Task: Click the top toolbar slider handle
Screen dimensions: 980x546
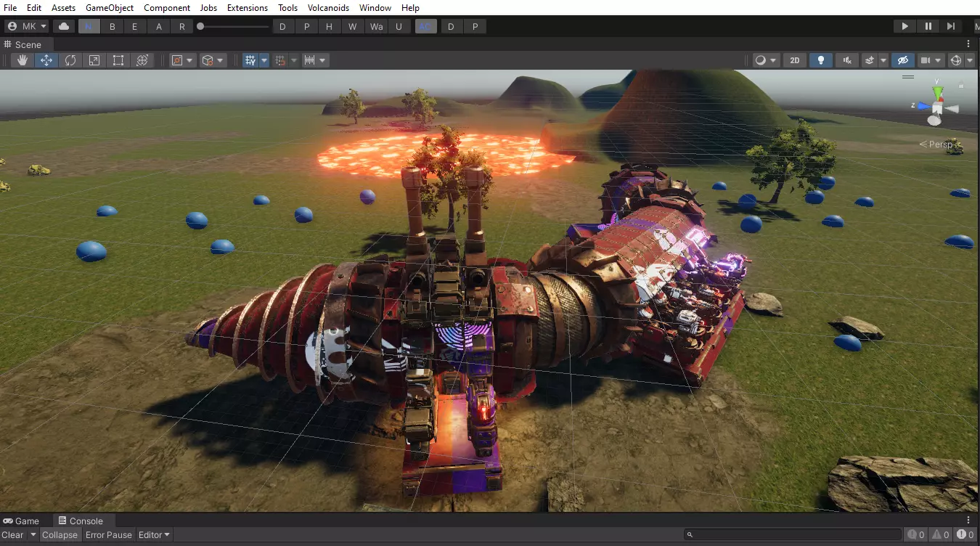Action: (200, 26)
